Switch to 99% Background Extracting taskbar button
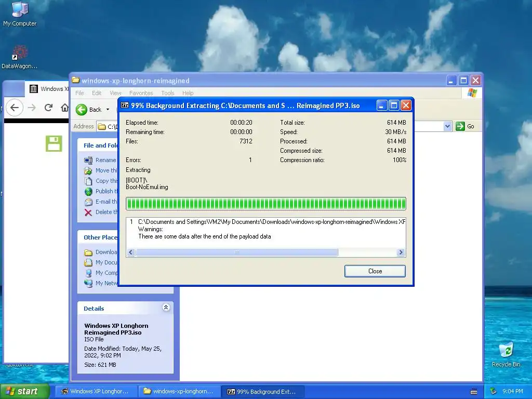The width and height of the screenshot is (532, 399). click(262, 392)
